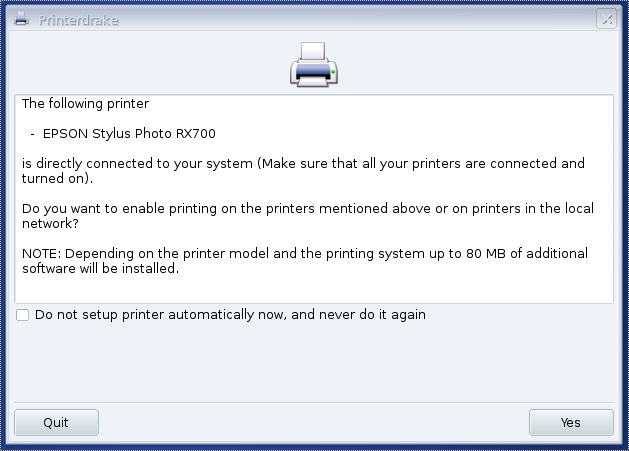Click the "Do you want to enable printing" question

pos(308,216)
